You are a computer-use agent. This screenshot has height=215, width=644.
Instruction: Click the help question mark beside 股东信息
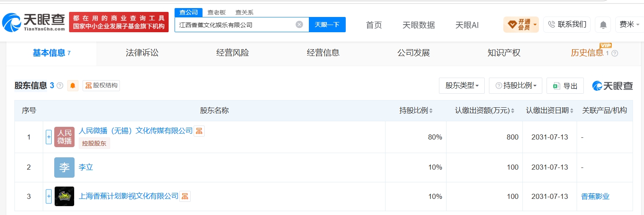coord(60,86)
